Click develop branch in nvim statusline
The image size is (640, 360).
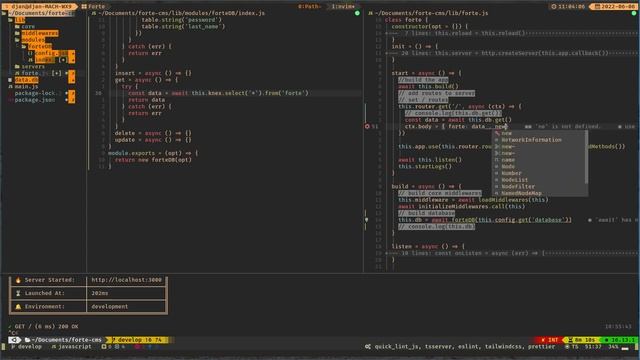click(x=27, y=347)
